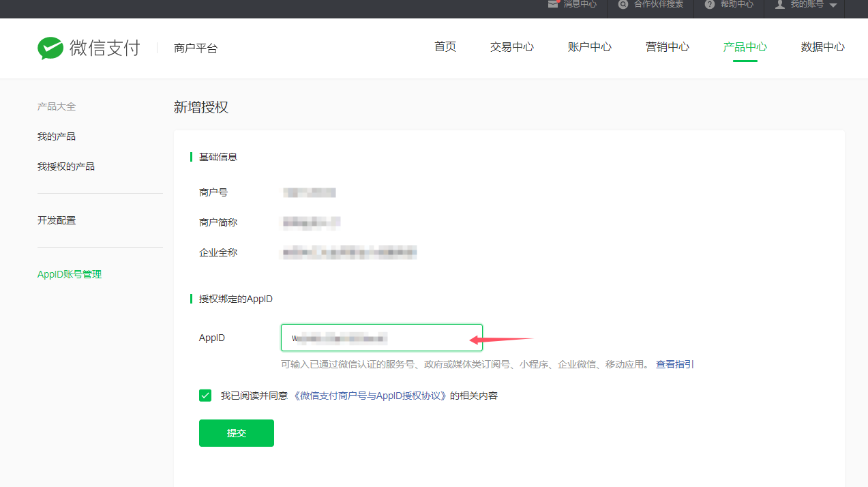
Task: Select 开发配置 in the left sidebar
Action: point(57,221)
